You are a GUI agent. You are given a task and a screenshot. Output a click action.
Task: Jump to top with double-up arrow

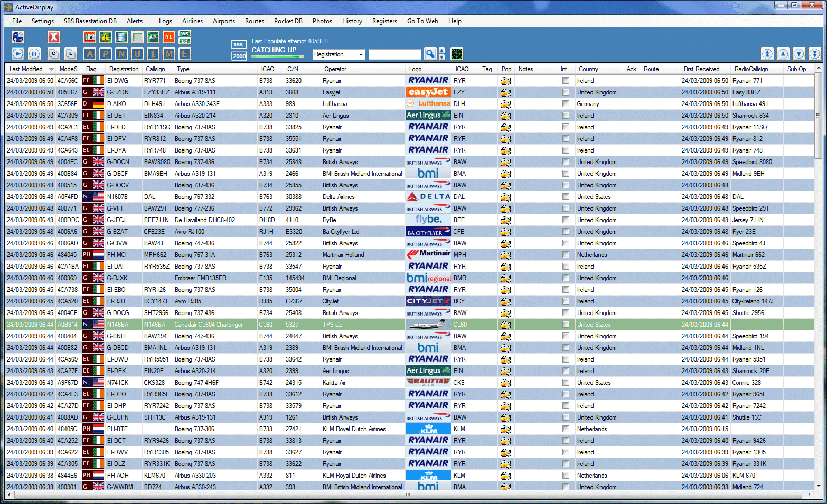767,54
